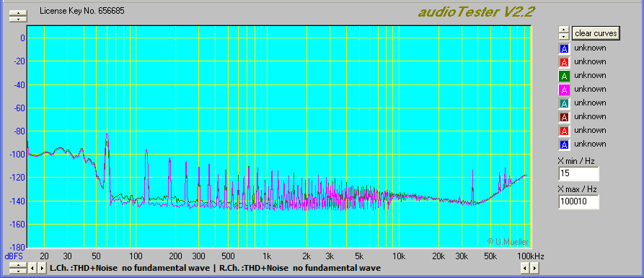Click right arrow before L.Ch. status text
This screenshot has height=278, width=644.
[x=42, y=269]
